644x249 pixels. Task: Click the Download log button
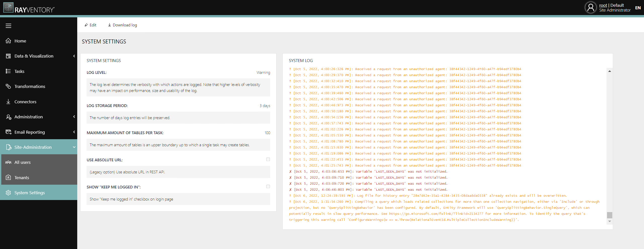[x=123, y=25]
